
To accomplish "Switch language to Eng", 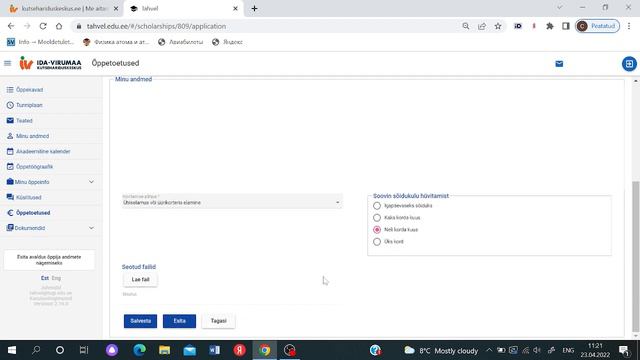I will point(56,278).
